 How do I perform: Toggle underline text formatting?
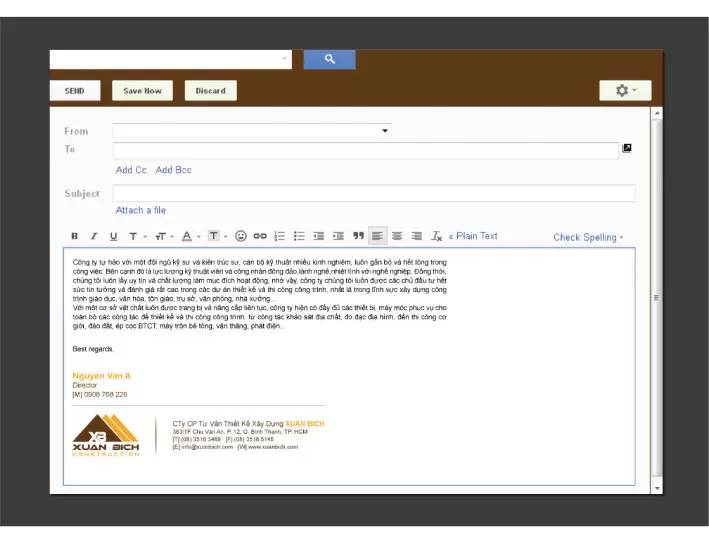pos(113,237)
